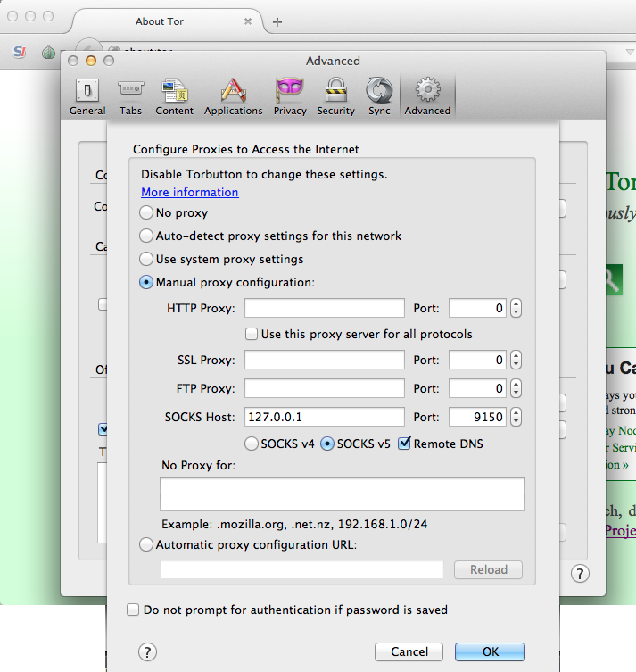Viewport: 636px width, 672px height.
Task: Click the SSL Proxy Port field
Action: tap(477, 360)
